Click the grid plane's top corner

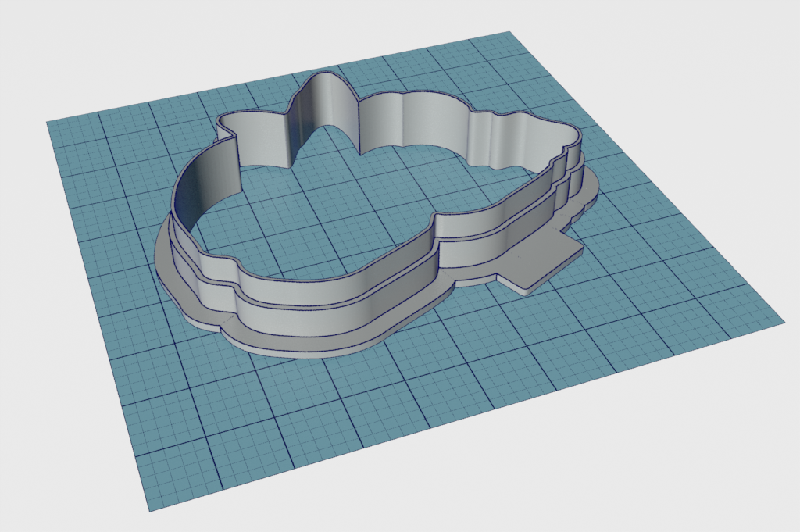click(509, 34)
